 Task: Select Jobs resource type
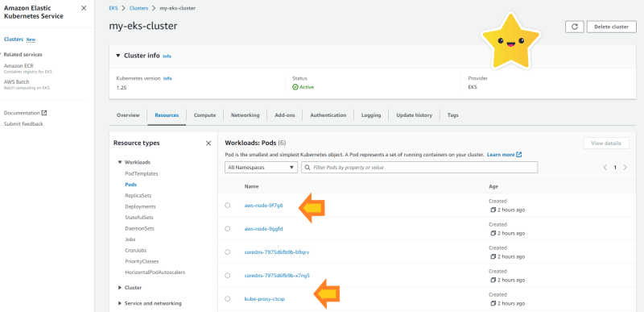(130, 239)
